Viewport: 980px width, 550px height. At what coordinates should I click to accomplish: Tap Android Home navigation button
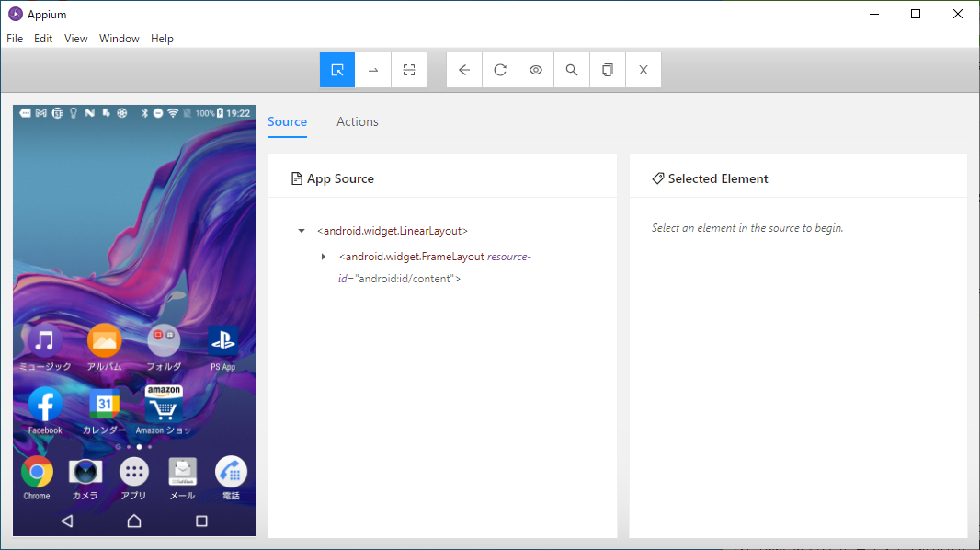134,521
